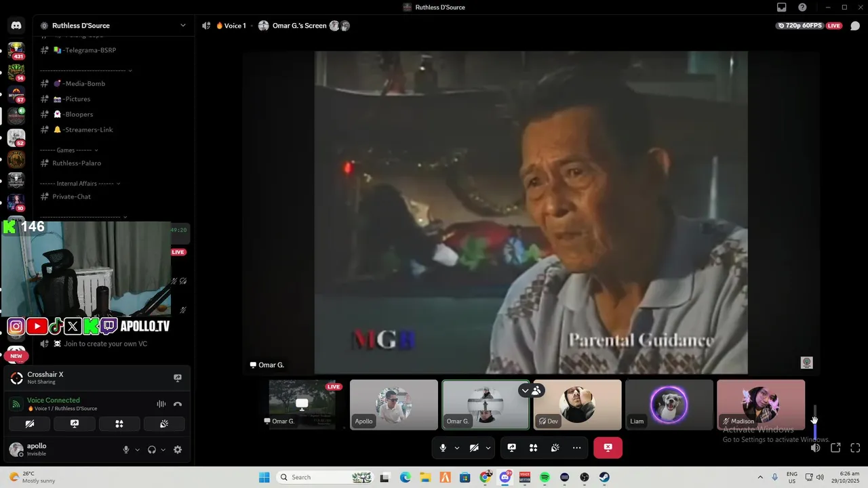Select Dev's participant tile
This screenshot has height=488, width=868.
(577, 405)
